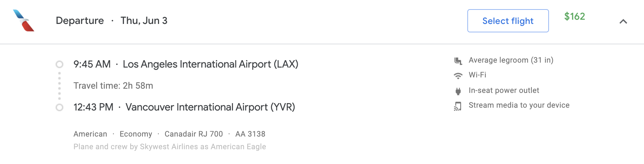Viewport: 644px width, 164px height.
Task: Click the in-seat power outlet plug icon
Action: tap(458, 91)
